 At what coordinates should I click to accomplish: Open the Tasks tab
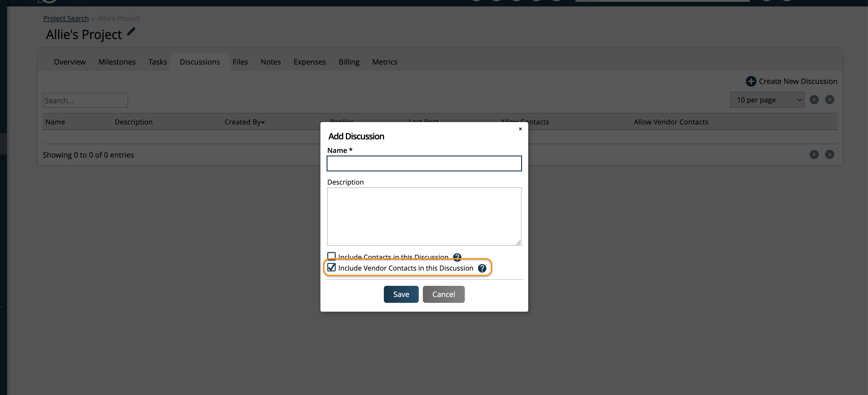click(158, 62)
